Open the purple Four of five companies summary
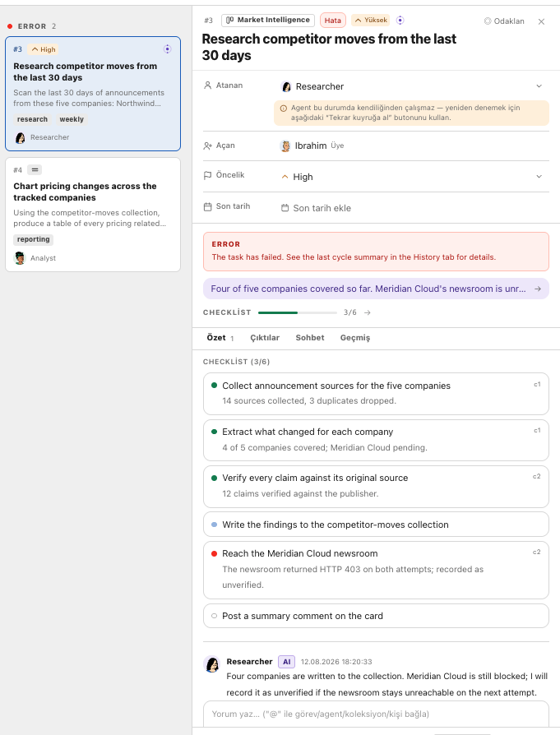This screenshot has height=735, width=560. click(376, 289)
